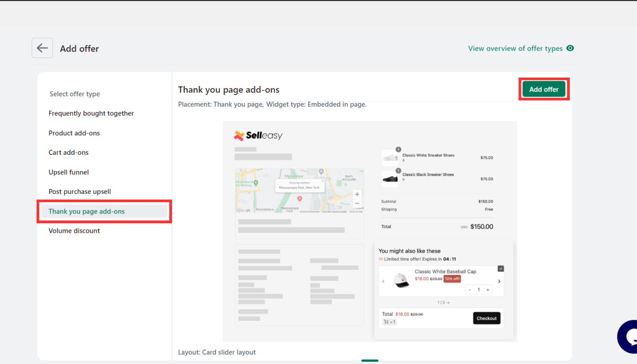Image resolution: width=637 pixels, height=364 pixels.
Task: Click the green Add offer button
Action: 544,89
